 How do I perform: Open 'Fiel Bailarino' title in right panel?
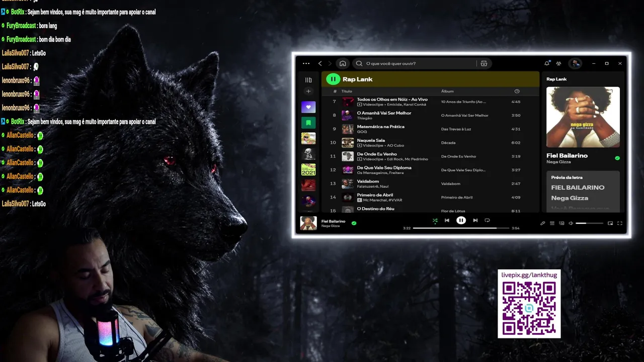(567, 155)
